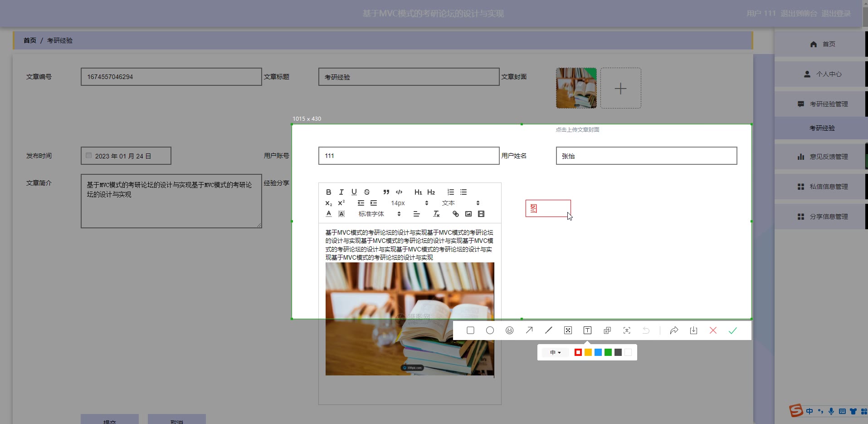Screen dimensions: 868x424
Task: Select the rectangle annotation tool
Action: click(x=470, y=330)
